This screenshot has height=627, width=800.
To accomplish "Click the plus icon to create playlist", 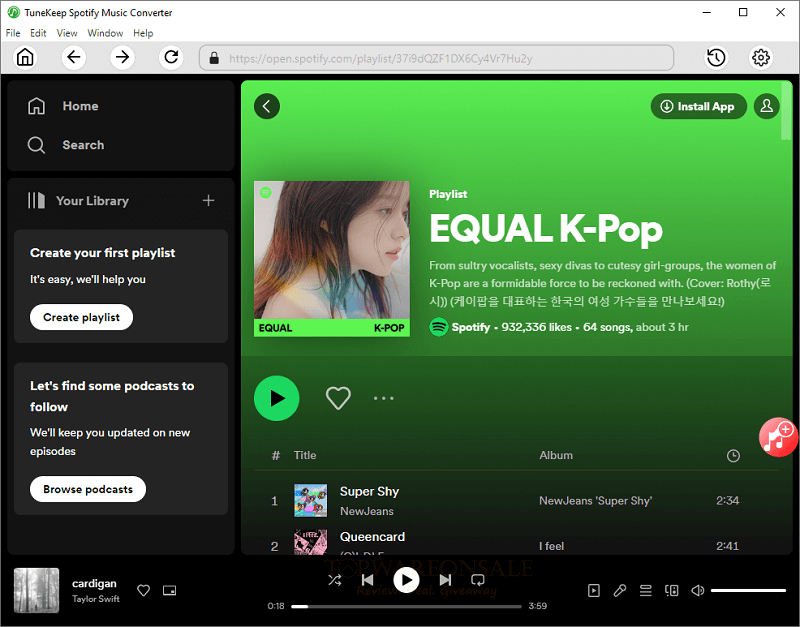I will [x=208, y=200].
